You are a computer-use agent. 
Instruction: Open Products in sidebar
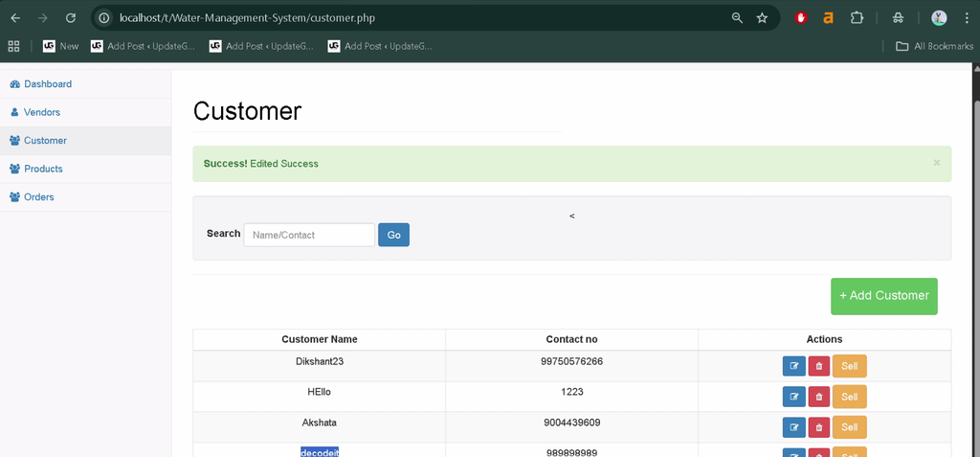(85, 169)
